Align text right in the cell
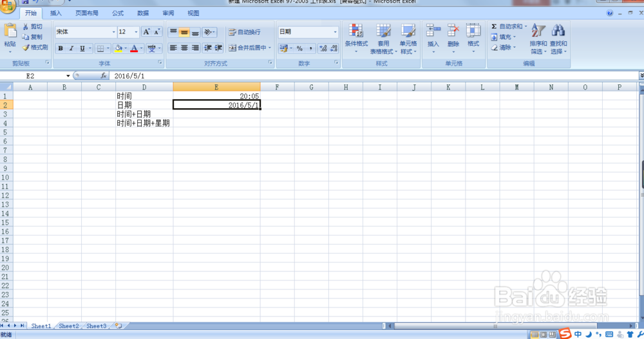Image resolution: width=644 pixels, height=339 pixels. tap(195, 48)
